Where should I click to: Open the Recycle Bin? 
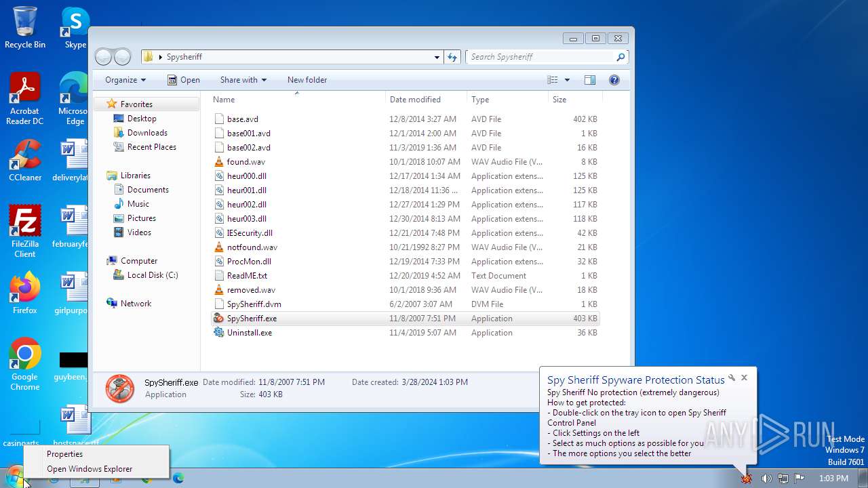(25, 28)
